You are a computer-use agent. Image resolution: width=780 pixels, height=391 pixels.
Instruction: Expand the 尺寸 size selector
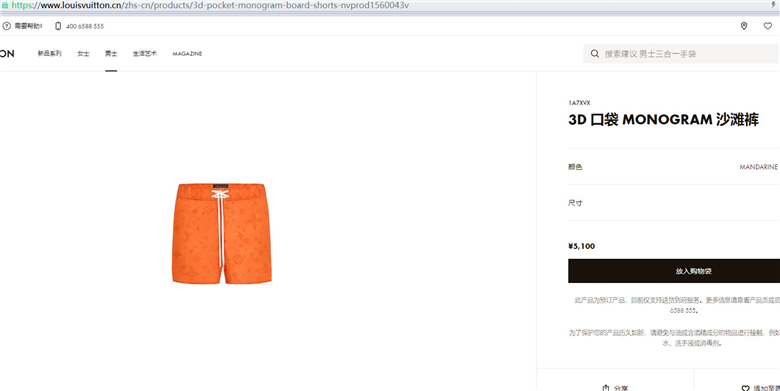674,202
